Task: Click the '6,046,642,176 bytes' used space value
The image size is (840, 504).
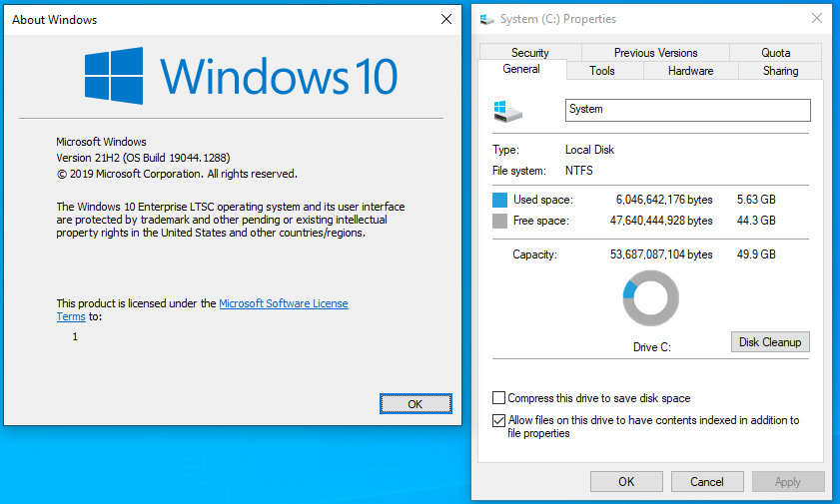Action: pos(664,200)
